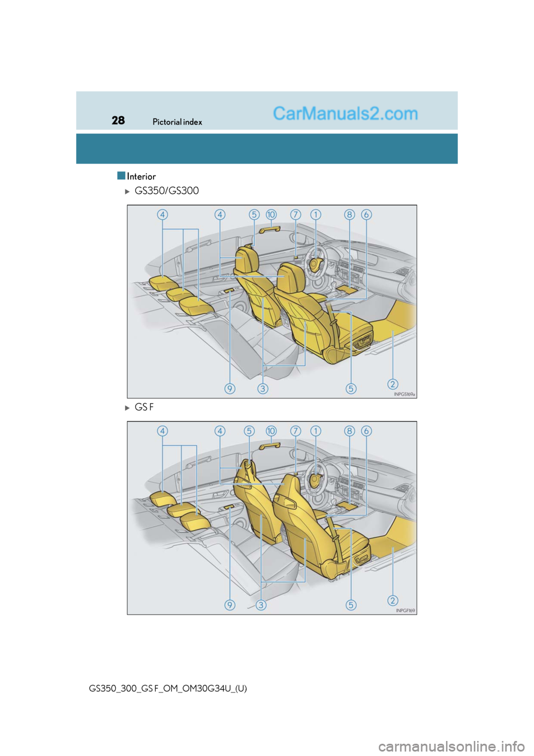Image resolution: width=534 pixels, height=756 pixels.
Task: Click callout number 1 in the GS F diagram
Action: [x=315, y=431]
